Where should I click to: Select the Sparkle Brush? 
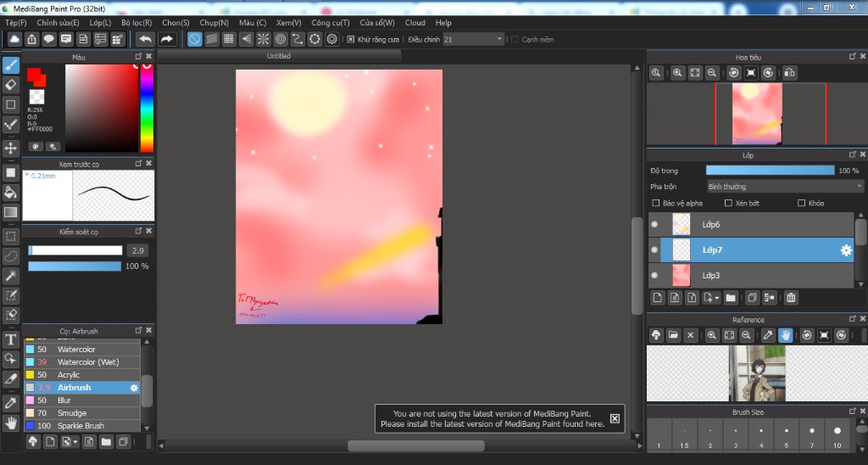pos(82,426)
